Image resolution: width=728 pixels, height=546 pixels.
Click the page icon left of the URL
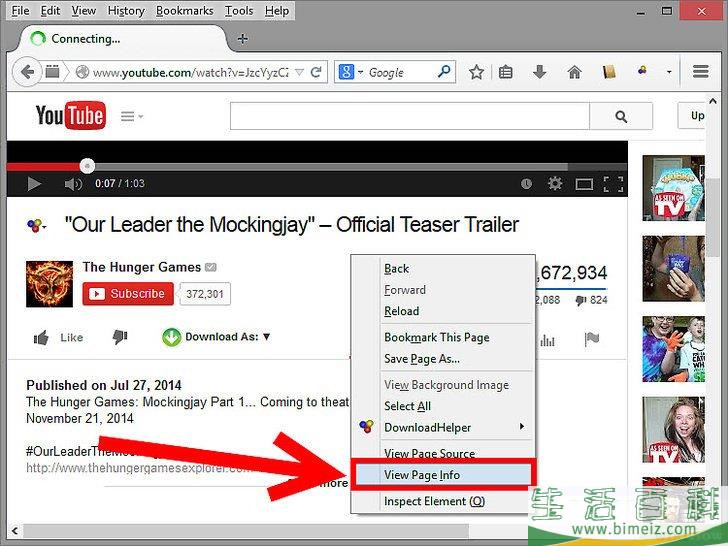point(52,72)
